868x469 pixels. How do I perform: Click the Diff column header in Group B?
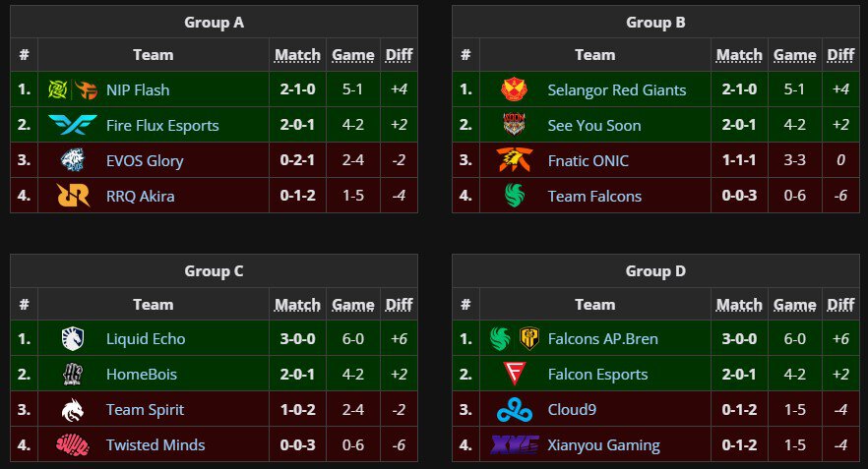point(840,55)
